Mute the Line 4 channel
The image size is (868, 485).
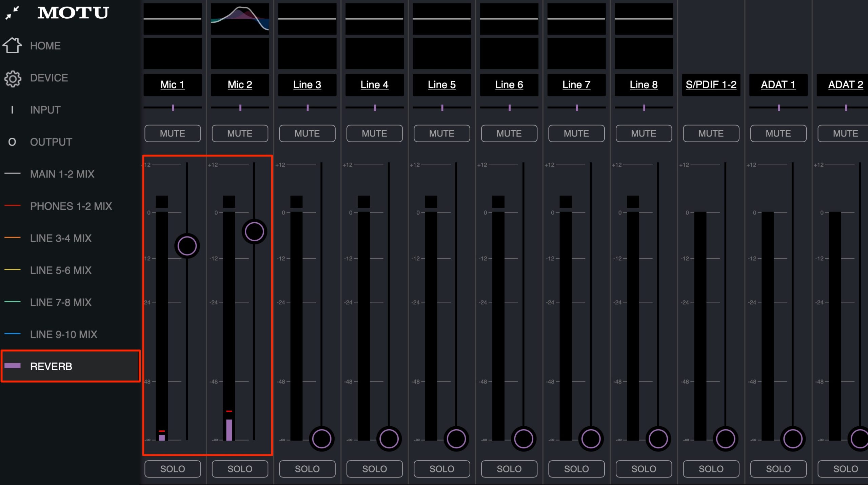coord(375,133)
